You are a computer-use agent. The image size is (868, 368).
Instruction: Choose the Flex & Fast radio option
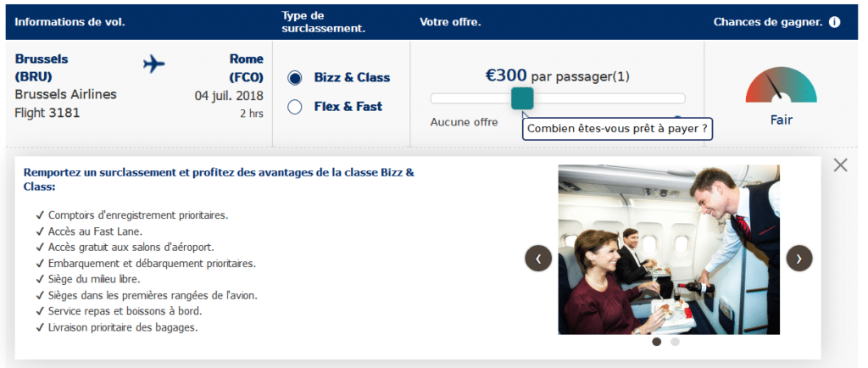point(295,107)
